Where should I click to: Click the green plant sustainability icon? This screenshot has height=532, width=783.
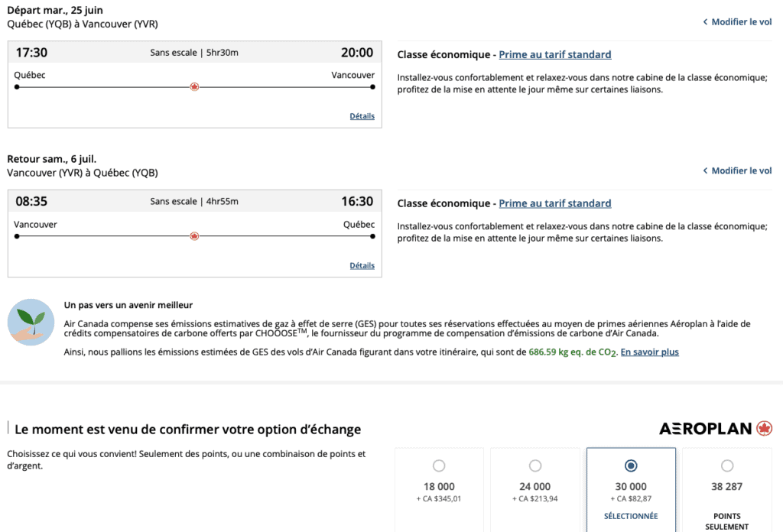click(31, 323)
